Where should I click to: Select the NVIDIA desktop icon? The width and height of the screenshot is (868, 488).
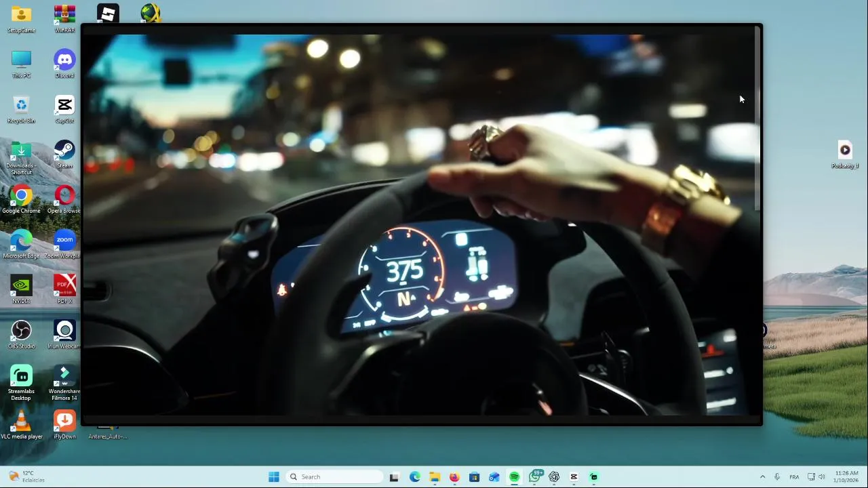tap(21, 289)
